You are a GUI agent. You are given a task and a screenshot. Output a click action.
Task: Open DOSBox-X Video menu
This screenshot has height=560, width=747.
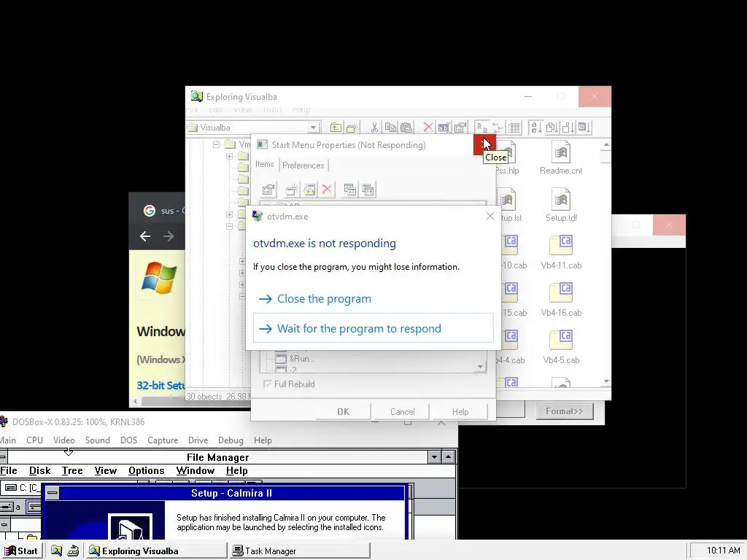click(64, 440)
